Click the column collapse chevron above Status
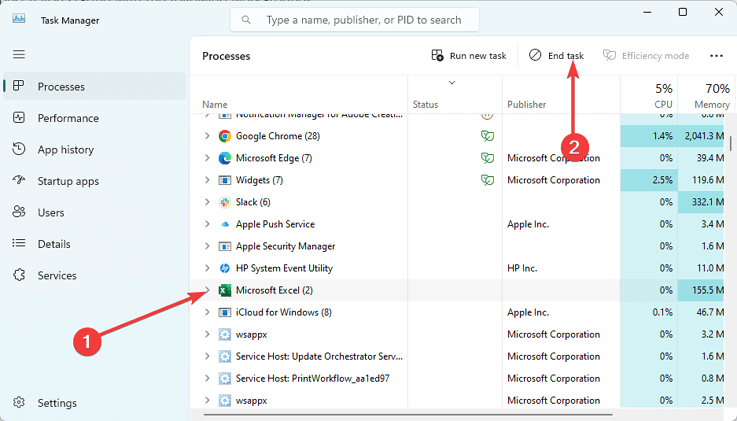This screenshot has height=421, width=737. [x=452, y=82]
